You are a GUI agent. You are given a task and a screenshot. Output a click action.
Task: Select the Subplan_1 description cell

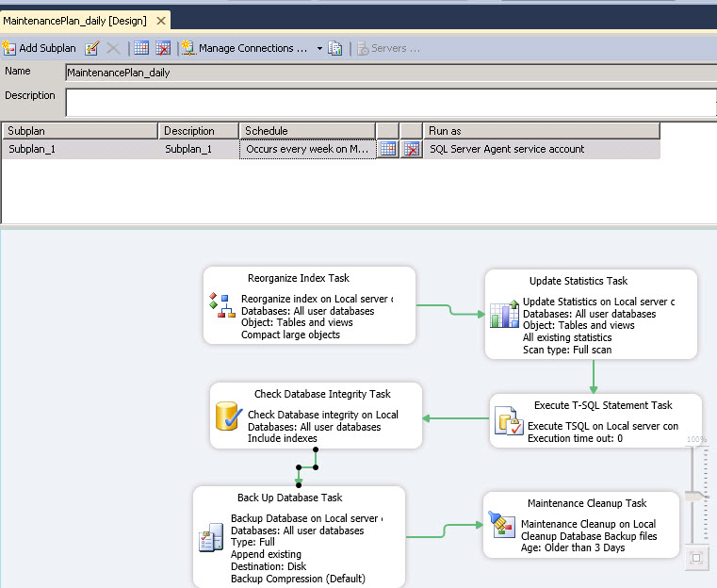[199, 149]
